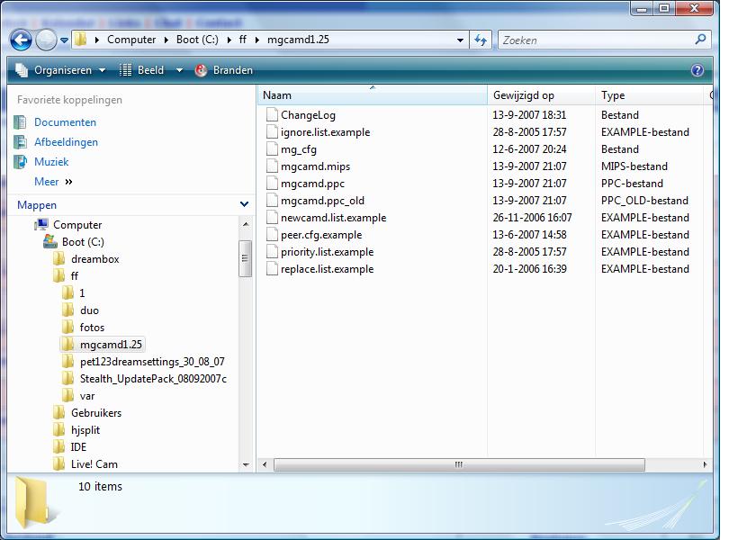
Task: Sort by the Type column header
Action: pos(649,95)
